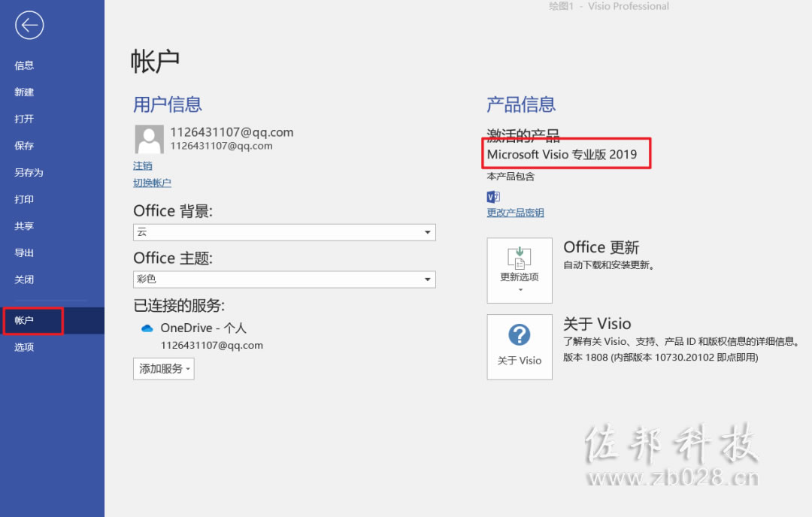This screenshot has width=812, height=517.
Task: Click the account name 1126431107@qq.com heading
Action: (232, 132)
